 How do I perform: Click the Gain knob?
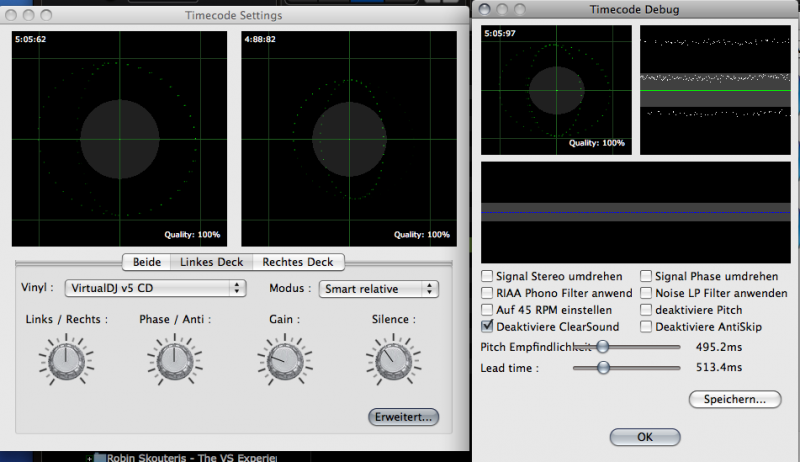coord(280,357)
